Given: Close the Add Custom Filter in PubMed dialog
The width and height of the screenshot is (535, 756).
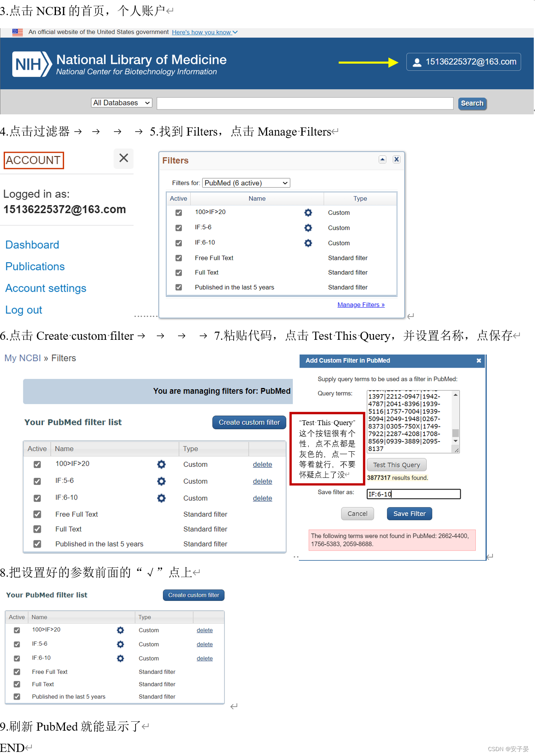Looking at the screenshot, I should pos(479,361).
